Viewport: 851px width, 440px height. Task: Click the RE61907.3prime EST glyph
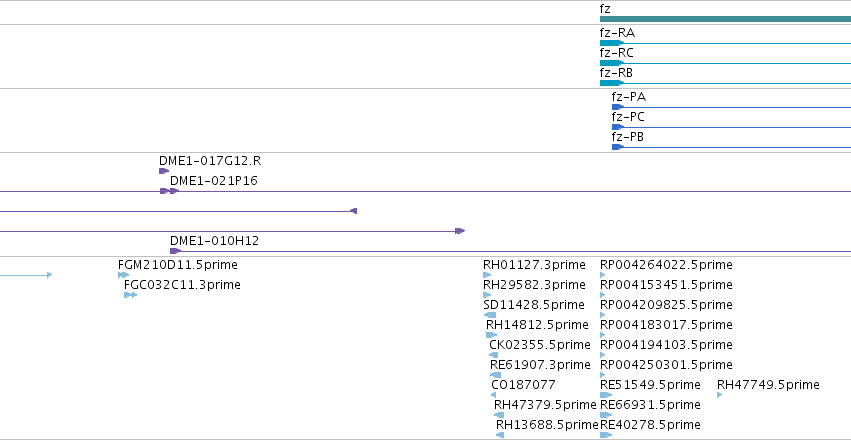point(496,375)
